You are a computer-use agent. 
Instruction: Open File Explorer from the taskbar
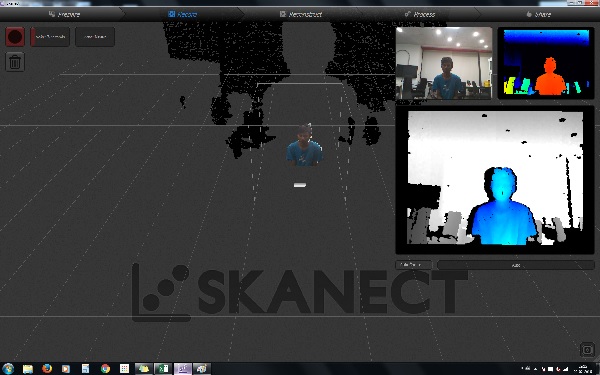[x=28, y=368]
